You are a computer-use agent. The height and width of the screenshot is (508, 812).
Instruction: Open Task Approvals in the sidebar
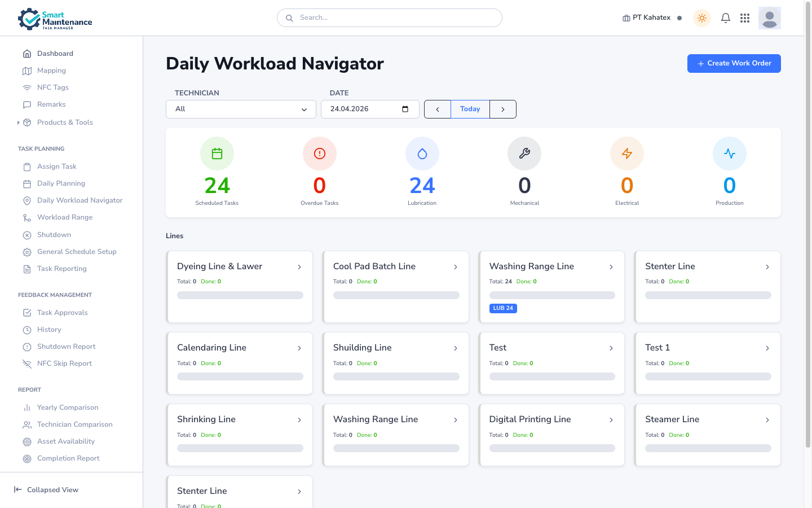click(x=62, y=313)
